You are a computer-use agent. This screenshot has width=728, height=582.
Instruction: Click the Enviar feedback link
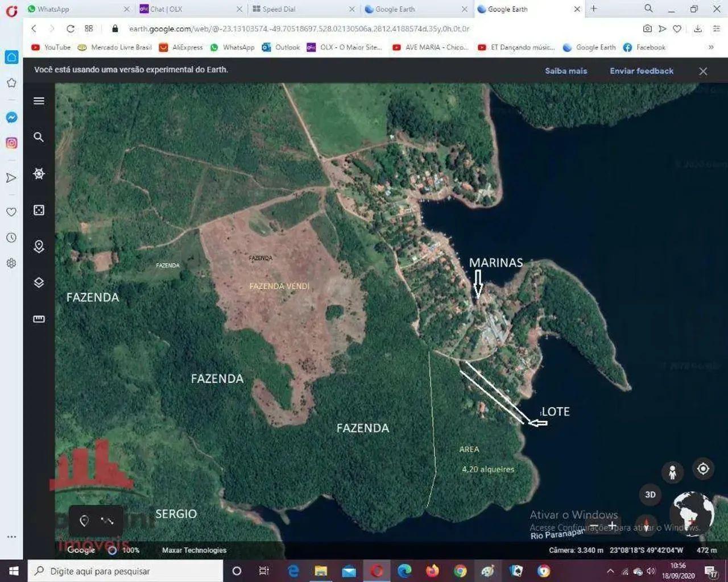[x=642, y=71]
